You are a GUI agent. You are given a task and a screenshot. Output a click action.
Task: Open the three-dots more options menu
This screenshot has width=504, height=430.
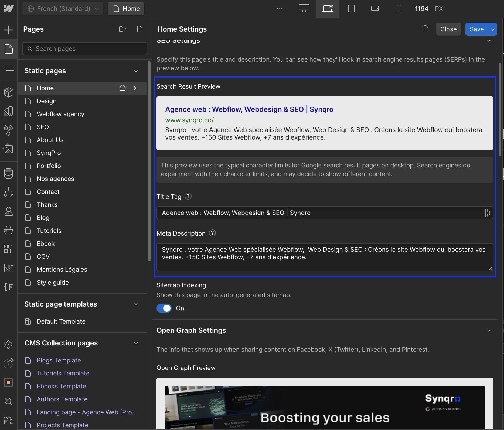click(280, 9)
